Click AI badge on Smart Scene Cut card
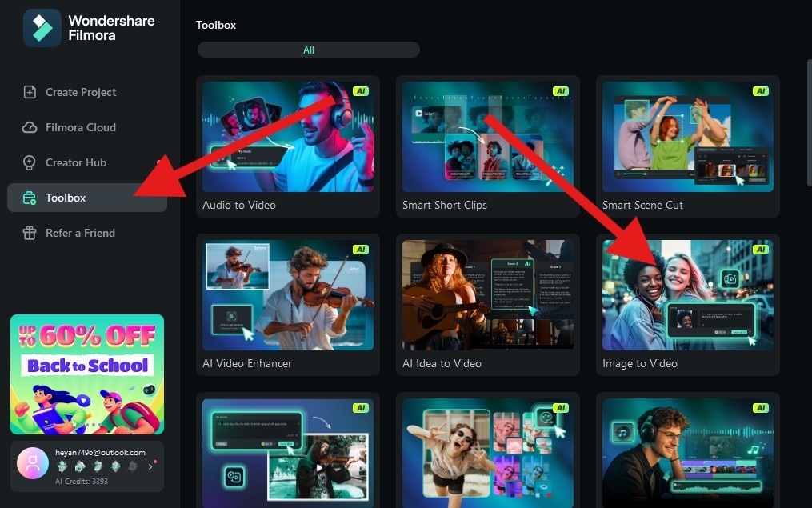The height and width of the screenshot is (508, 812). (760, 91)
